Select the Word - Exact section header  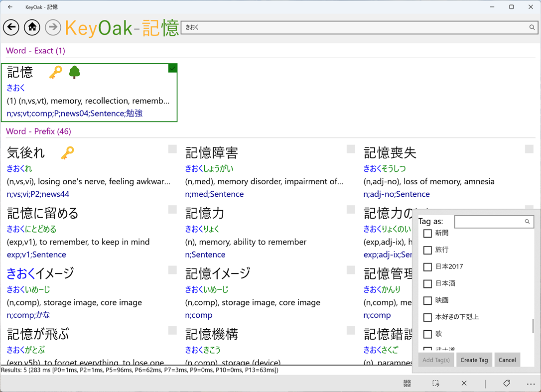(x=35, y=51)
